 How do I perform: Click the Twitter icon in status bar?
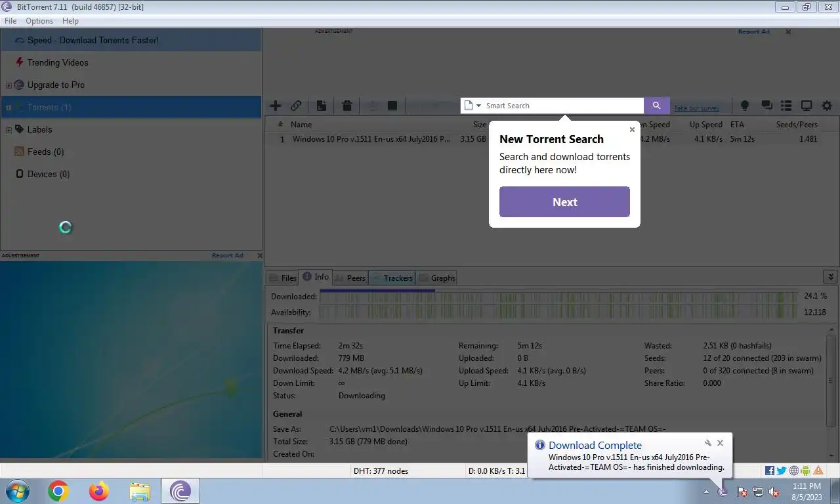[x=782, y=471]
